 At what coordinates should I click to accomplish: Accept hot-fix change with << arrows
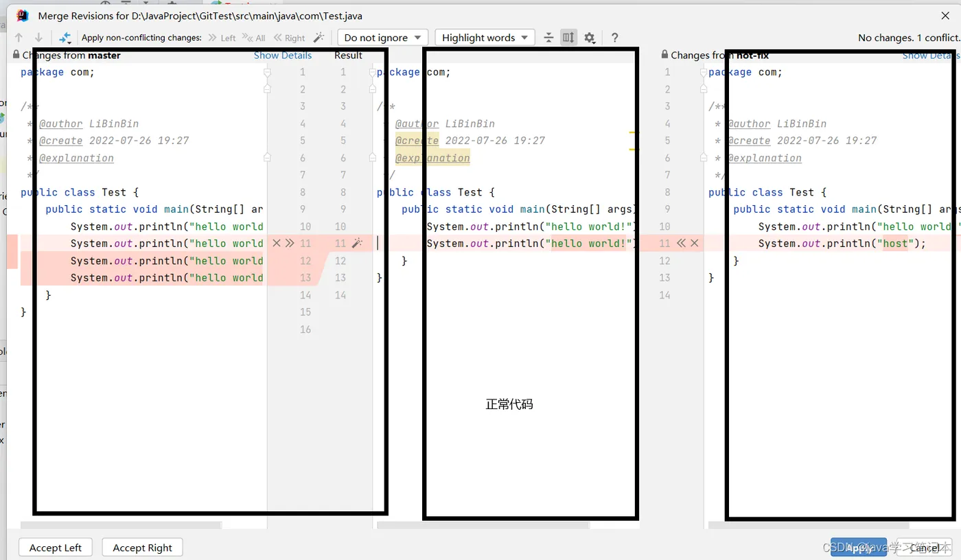(x=681, y=243)
